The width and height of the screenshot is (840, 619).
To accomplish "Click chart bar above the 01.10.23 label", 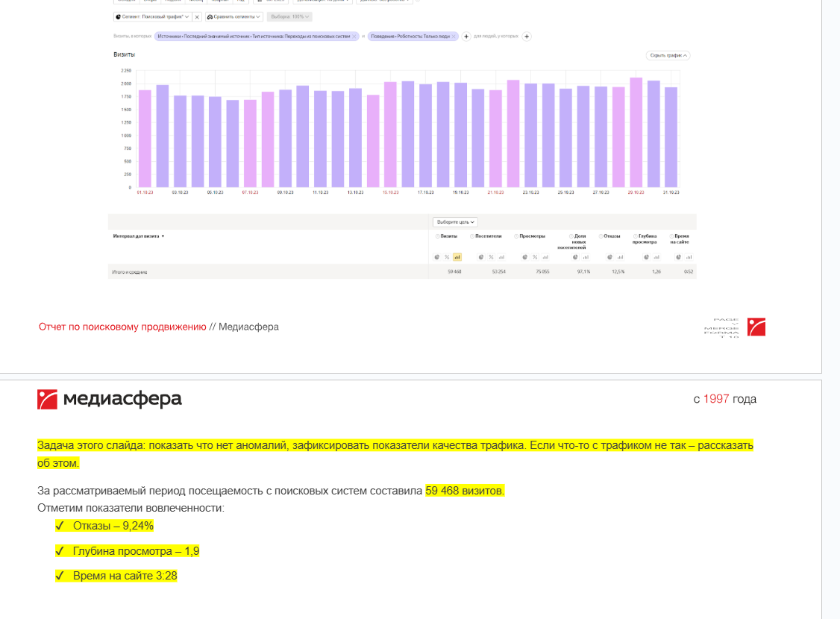I will pyautogui.click(x=145, y=139).
